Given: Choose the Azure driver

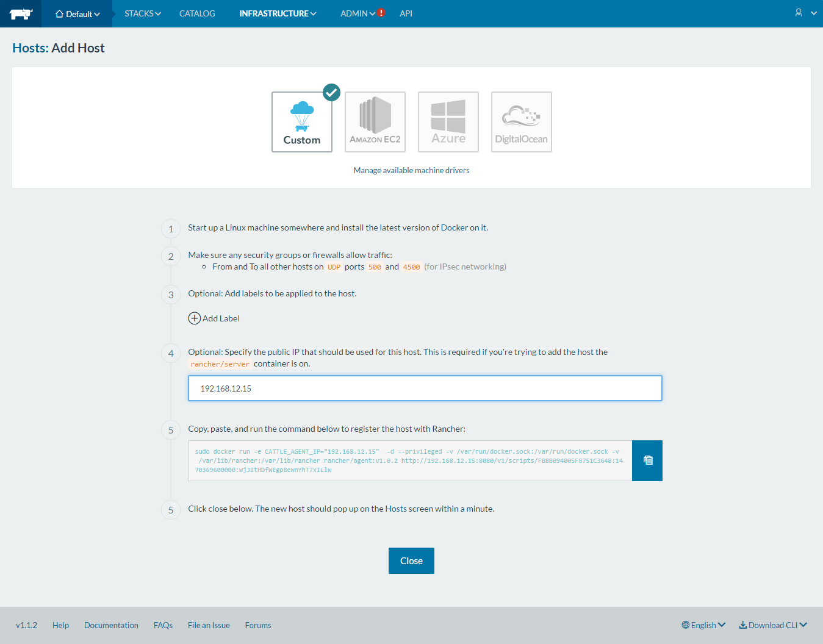Looking at the screenshot, I should pos(448,122).
